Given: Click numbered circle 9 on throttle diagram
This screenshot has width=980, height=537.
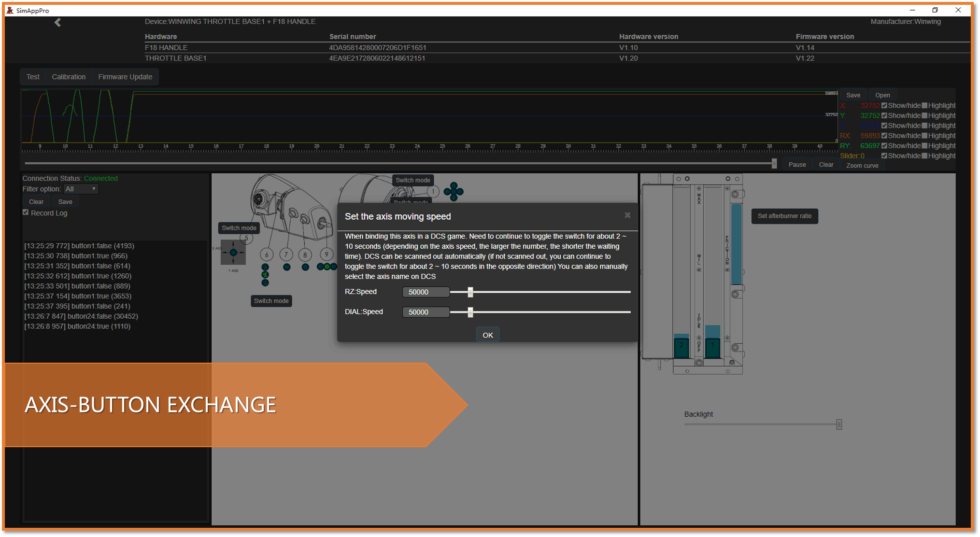Looking at the screenshot, I should tap(327, 254).
